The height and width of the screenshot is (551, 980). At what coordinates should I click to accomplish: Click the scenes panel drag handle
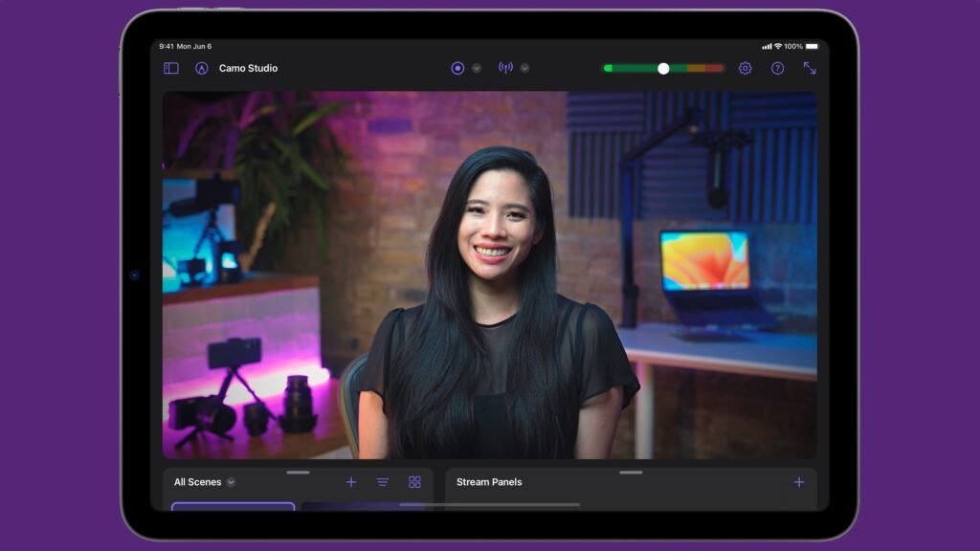[299, 473]
